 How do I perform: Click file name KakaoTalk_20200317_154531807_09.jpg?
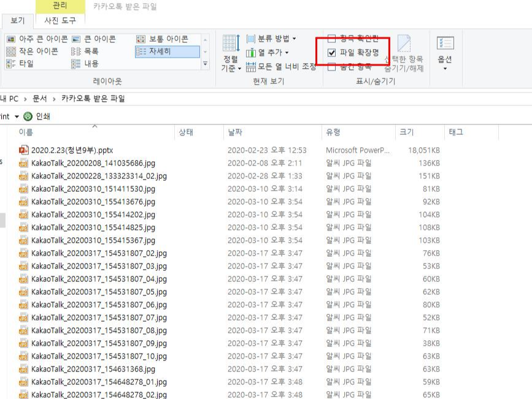tap(99, 343)
